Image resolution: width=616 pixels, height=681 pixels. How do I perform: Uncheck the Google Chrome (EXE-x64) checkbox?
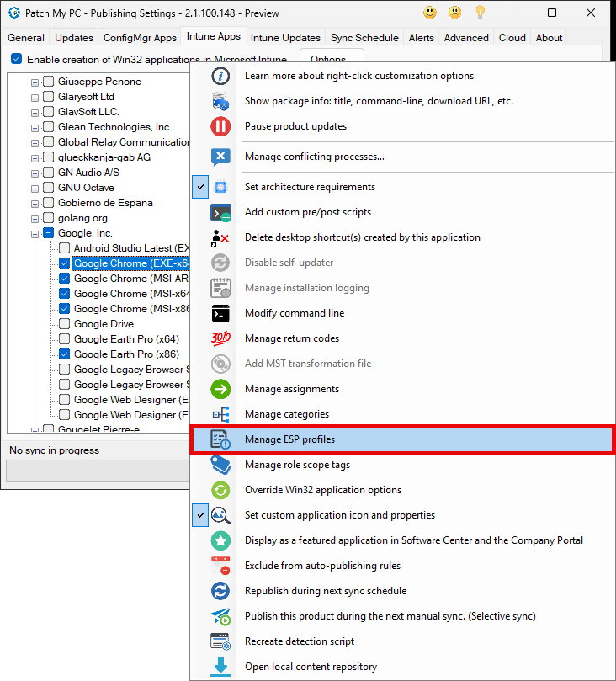pos(64,263)
